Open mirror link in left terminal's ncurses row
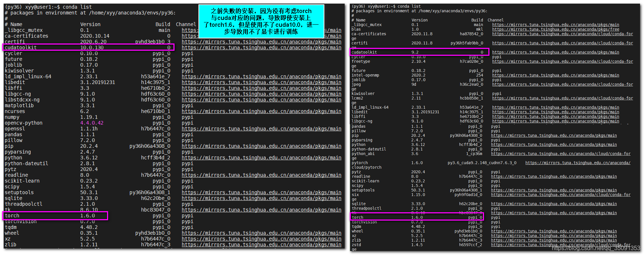The width and height of the screenshot is (644, 255). pos(261,111)
